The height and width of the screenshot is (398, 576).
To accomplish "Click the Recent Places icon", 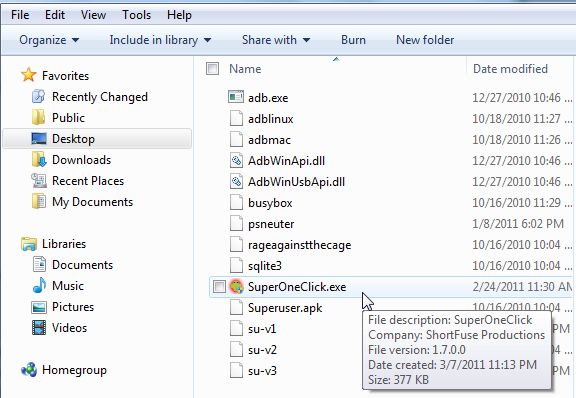I will point(39,180).
